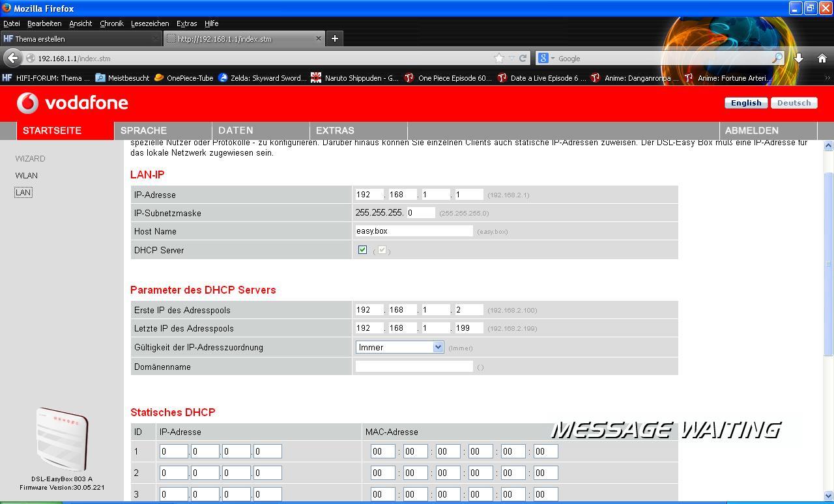Open the downloads arrow icon
The height and width of the screenshot is (504, 834).
pyautogui.click(x=799, y=58)
